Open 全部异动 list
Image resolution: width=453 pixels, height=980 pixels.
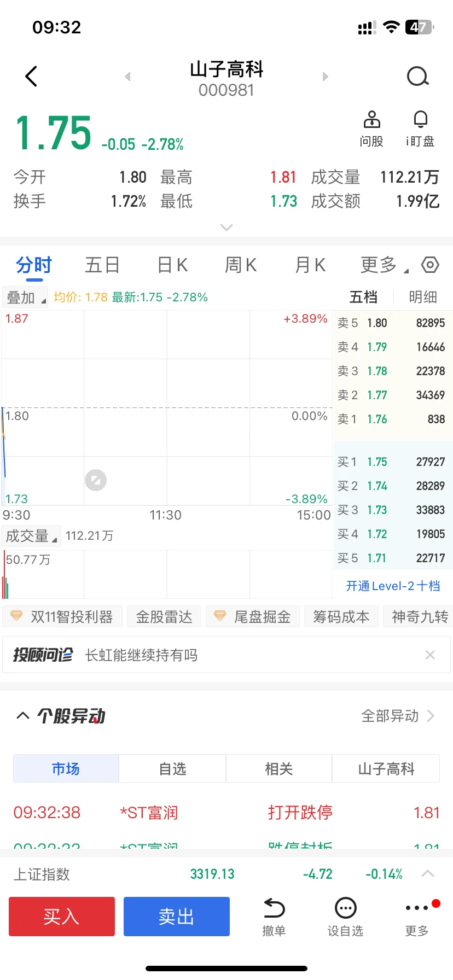click(398, 716)
